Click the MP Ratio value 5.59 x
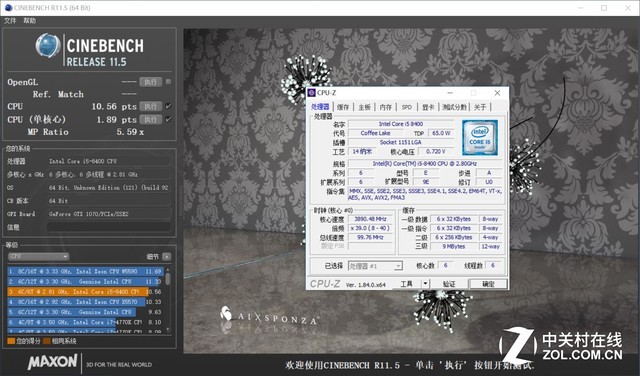The height and width of the screenshot is (376, 640). [x=130, y=132]
